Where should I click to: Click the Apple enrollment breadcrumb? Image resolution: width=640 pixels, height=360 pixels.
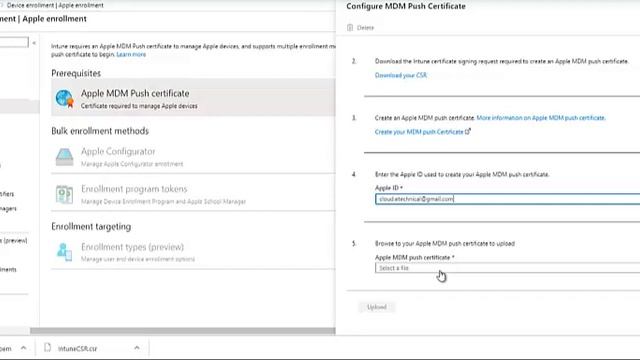coord(81,5)
